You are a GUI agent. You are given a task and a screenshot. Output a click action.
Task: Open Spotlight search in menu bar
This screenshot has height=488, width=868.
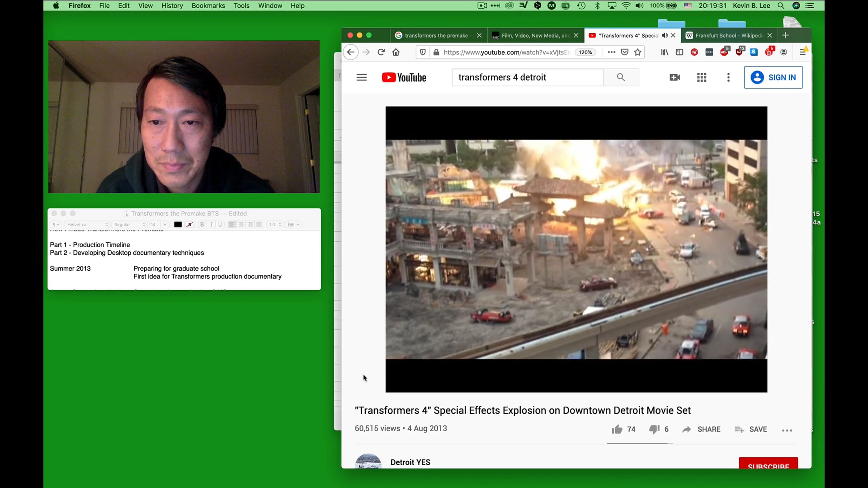(x=781, y=5)
